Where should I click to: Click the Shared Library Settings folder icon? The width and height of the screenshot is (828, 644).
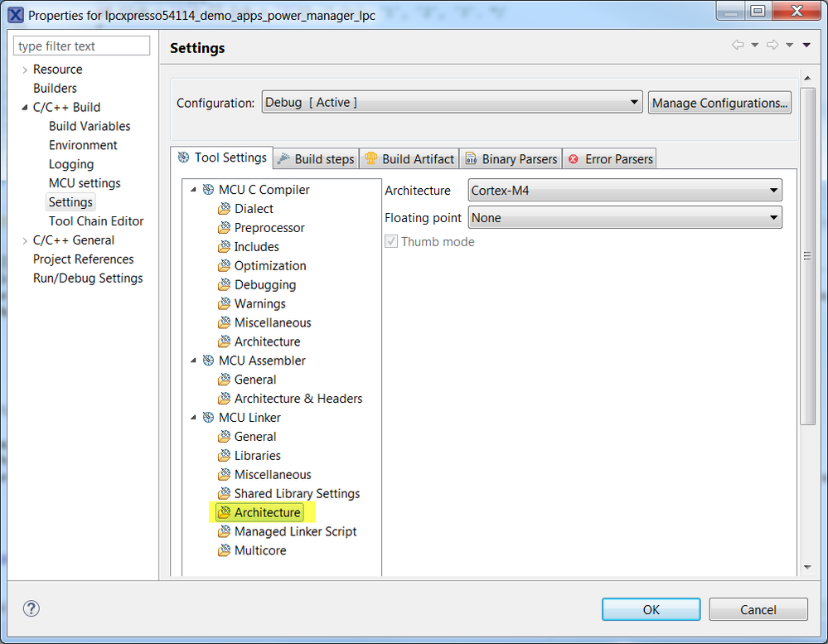224,493
